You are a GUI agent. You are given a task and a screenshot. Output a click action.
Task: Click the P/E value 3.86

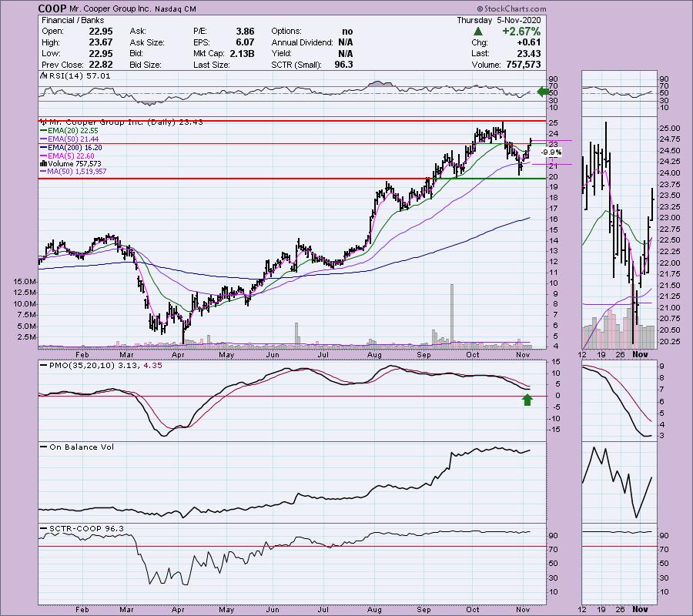click(x=245, y=32)
